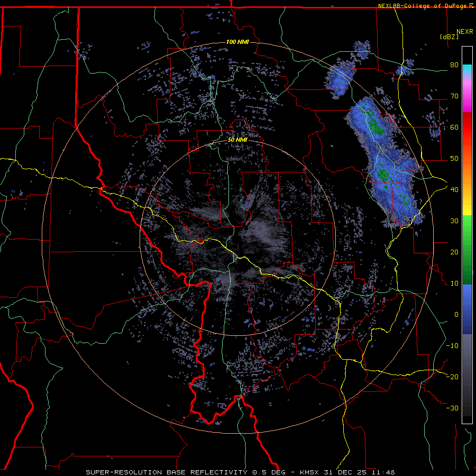Image resolution: width=476 pixels, height=476 pixels.
Task: Click the [dBZ] units label
Action: pyautogui.click(x=449, y=36)
